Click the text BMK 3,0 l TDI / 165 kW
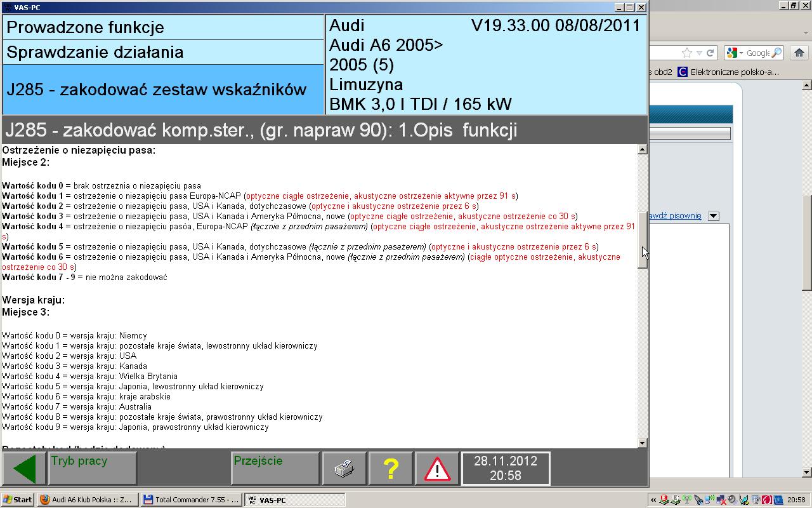 pos(420,104)
